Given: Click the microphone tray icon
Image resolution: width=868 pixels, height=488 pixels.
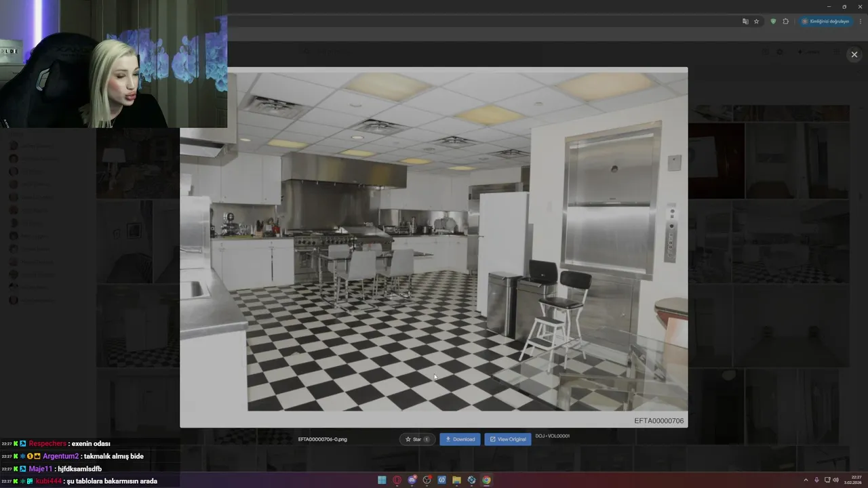Looking at the screenshot, I should 816,480.
